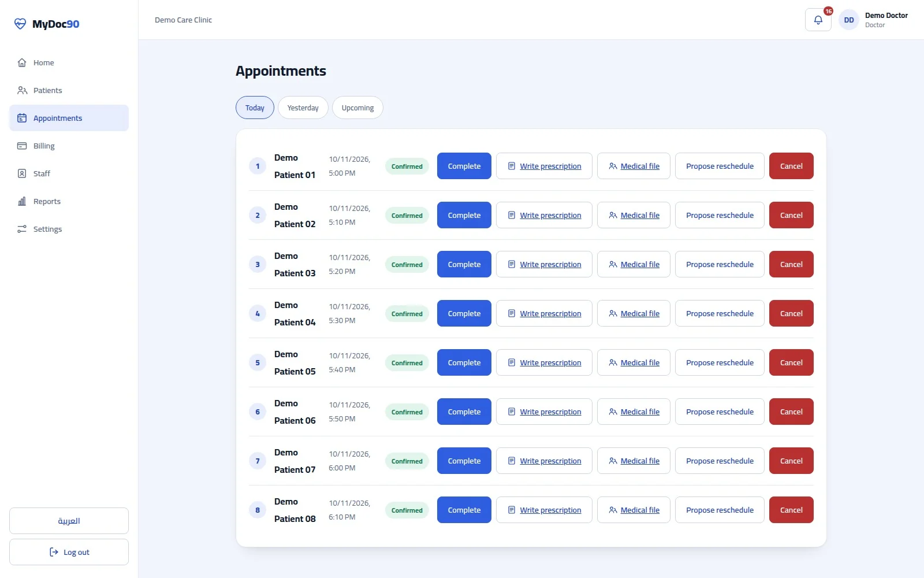924x578 pixels.
Task: Click Confirmed badge for Demo Patient 01
Action: coord(407,166)
